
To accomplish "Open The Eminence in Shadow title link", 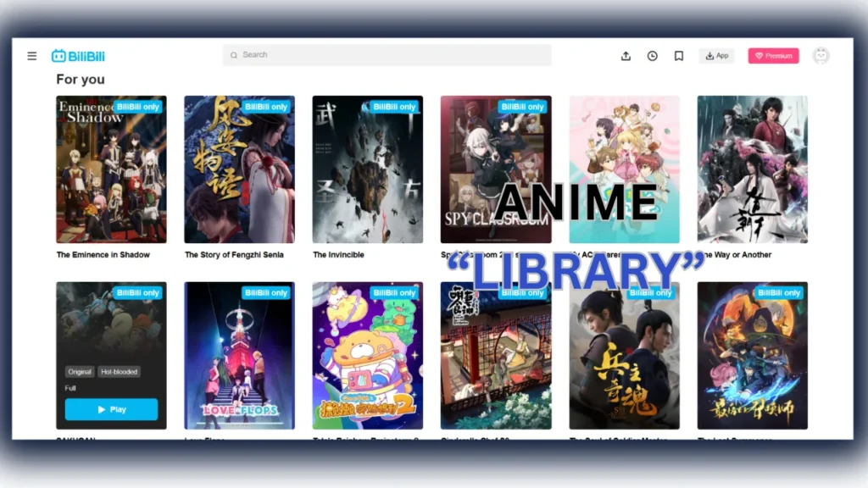I will click(x=105, y=254).
